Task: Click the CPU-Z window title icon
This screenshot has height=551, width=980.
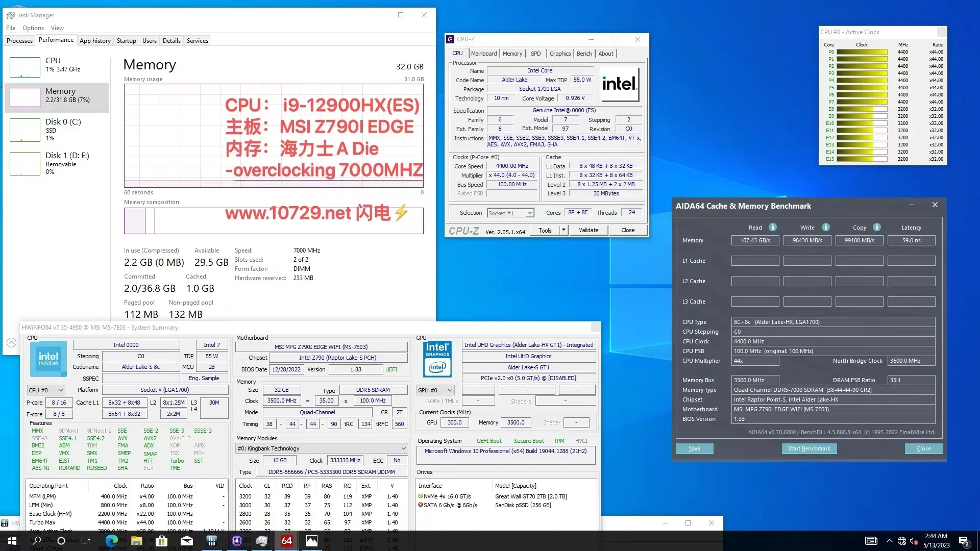Action: (x=450, y=39)
